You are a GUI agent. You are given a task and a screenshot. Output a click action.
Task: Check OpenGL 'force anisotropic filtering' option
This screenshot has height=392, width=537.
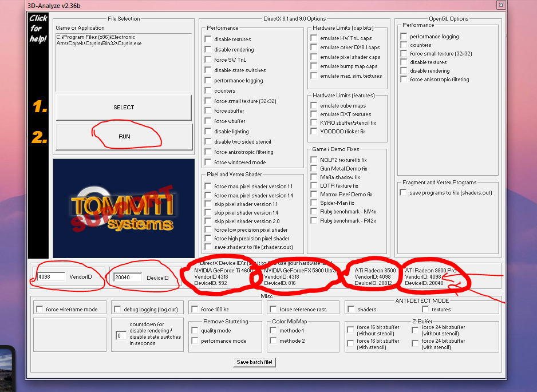(x=404, y=79)
